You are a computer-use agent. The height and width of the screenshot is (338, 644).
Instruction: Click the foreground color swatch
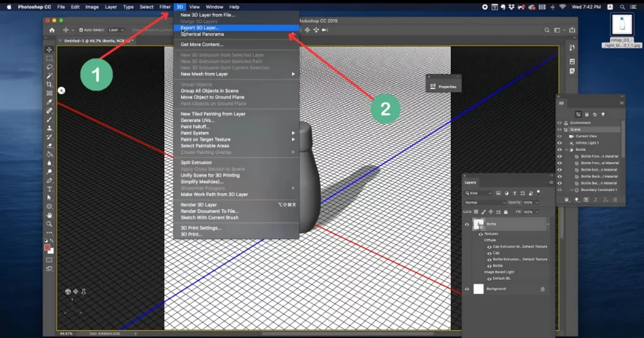point(47,248)
